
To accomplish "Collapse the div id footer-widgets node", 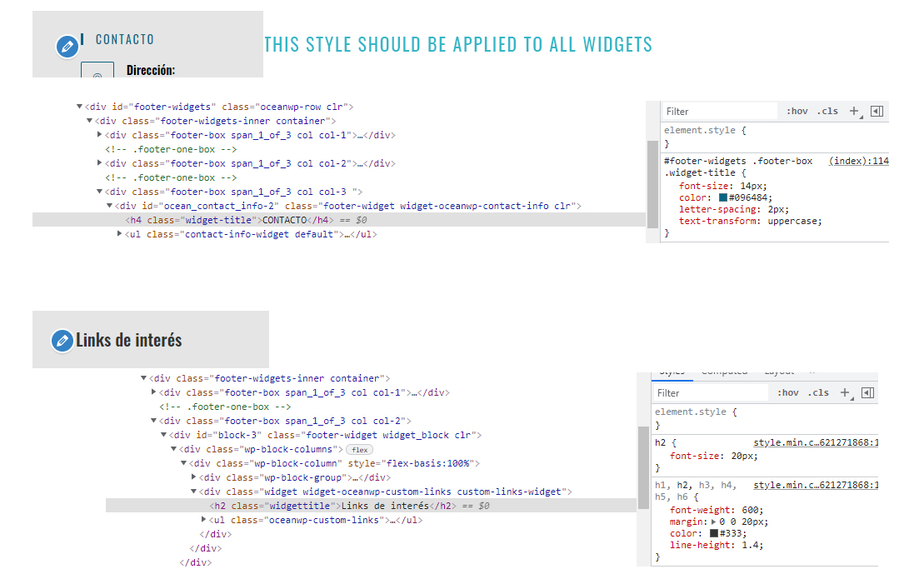I will pyautogui.click(x=79, y=107).
